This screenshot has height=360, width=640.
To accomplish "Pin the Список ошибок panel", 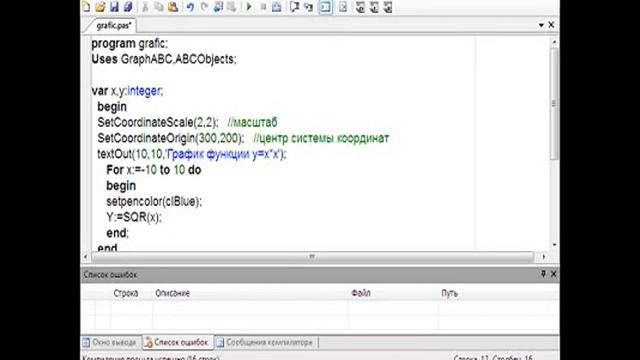I will pyautogui.click(x=543, y=274).
